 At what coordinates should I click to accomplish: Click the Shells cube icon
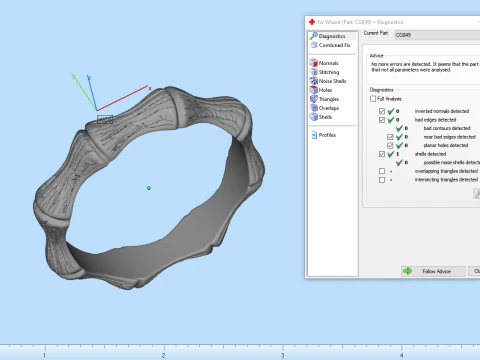314,117
